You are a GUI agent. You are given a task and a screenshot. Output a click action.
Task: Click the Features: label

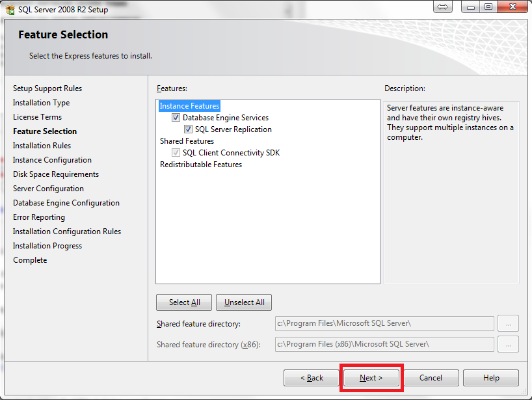pyautogui.click(x=172, y=88)
